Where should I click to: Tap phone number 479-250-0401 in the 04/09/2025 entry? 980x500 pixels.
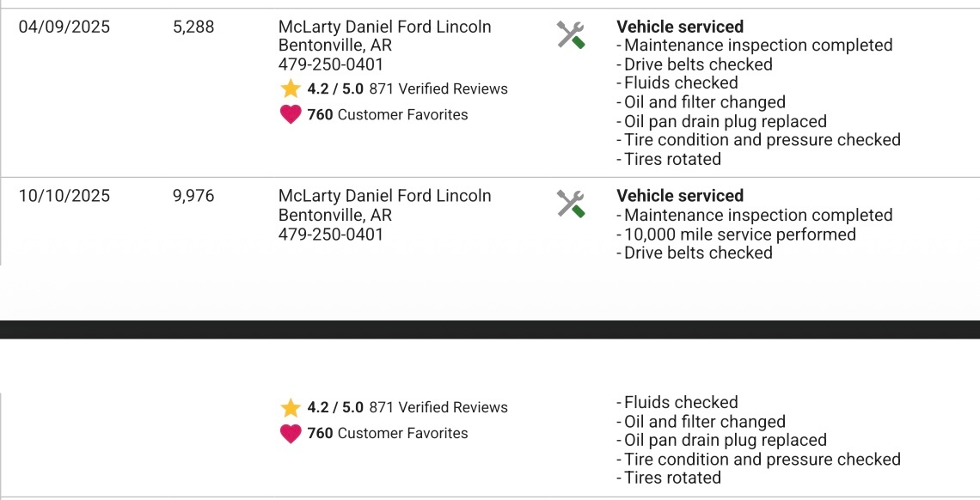tap(331, 64)
